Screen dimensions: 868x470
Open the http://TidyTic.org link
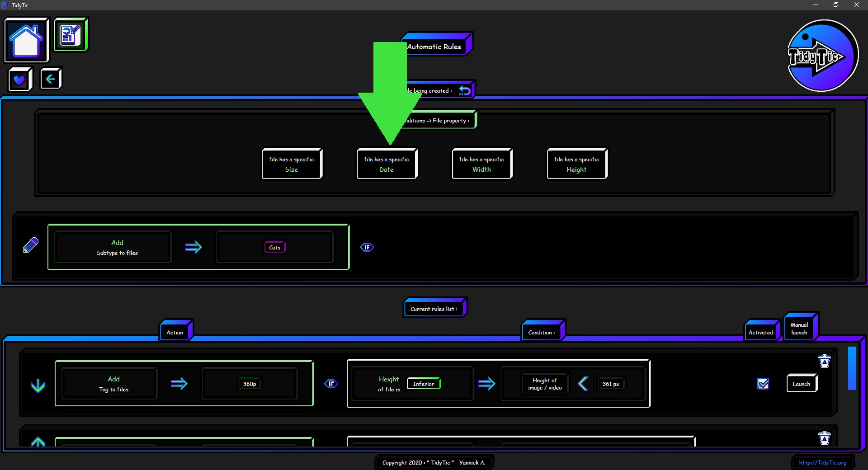coord(822,462)
